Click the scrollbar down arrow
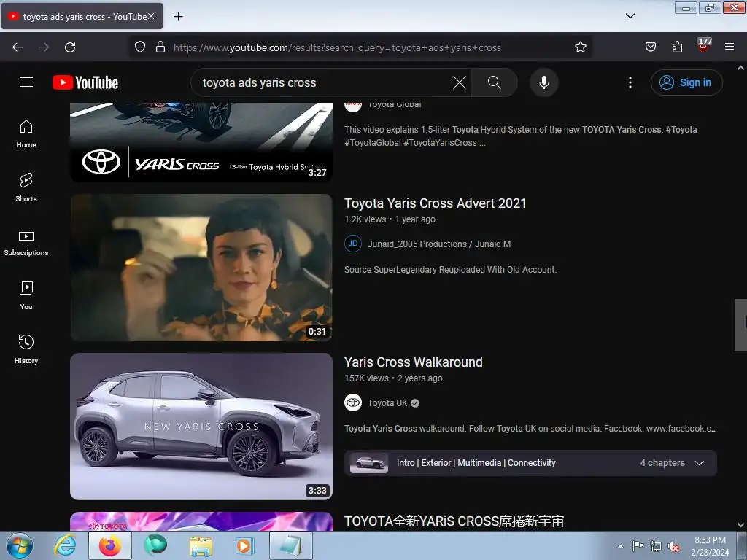The height and width of the screenshot is (560, 747). pyautogui.click(x=740, y=525)
